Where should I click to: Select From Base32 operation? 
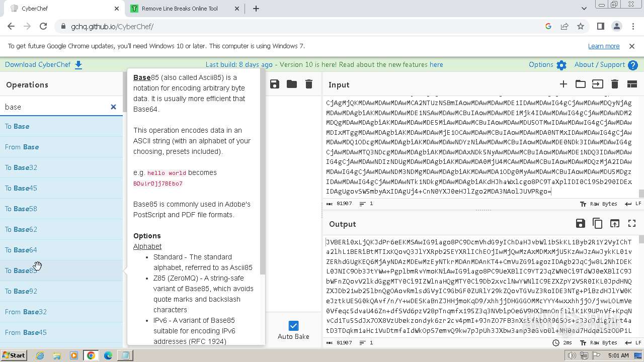61,312
